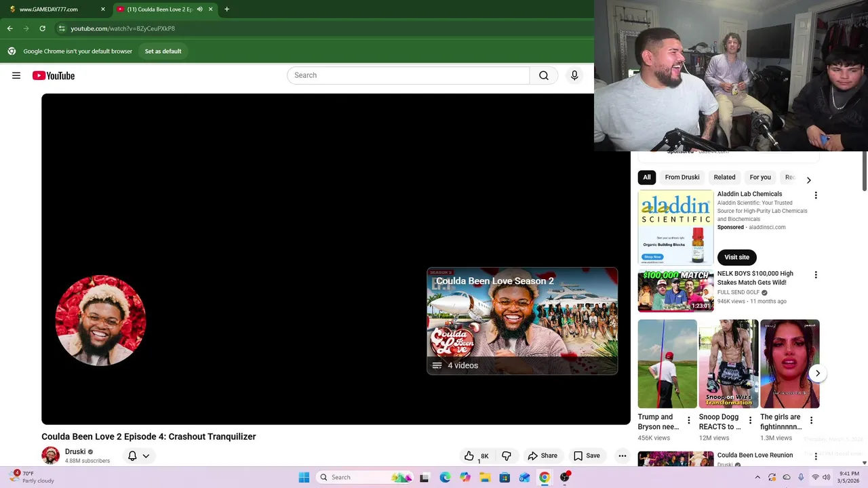Open the $100,000 MATCH video thumbnail
The width and height of the screenshot is (868, 488).
[x=675, y=291]
